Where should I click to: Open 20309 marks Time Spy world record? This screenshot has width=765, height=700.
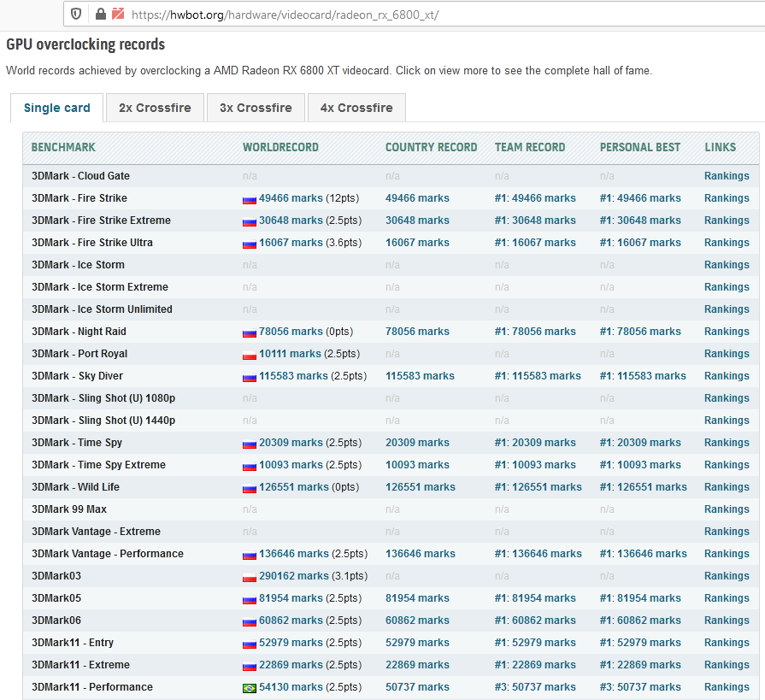click(x=291, y=443)
